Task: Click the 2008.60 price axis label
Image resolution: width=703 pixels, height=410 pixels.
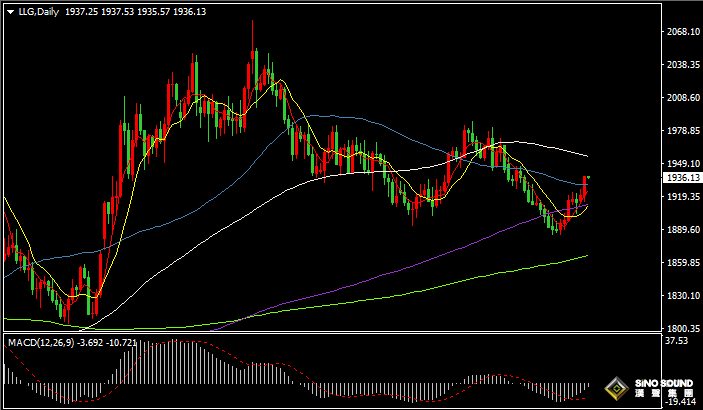Action: pyautogui.click(x=680, y=98)
